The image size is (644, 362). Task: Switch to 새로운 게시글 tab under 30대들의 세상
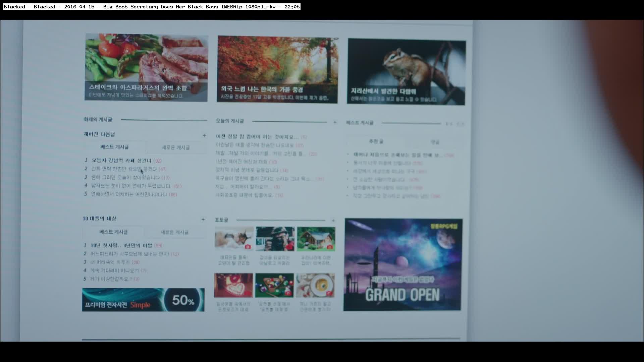click(174, 232)
